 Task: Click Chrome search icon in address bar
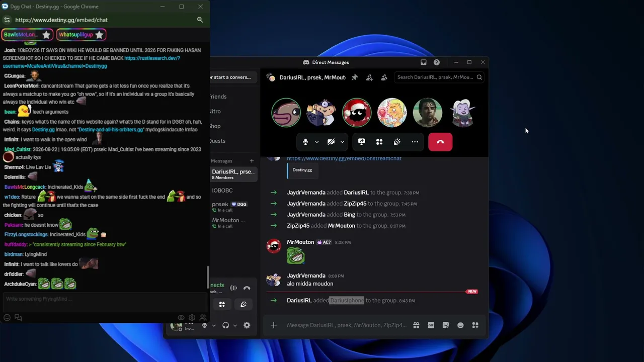[x=200, y=20]
